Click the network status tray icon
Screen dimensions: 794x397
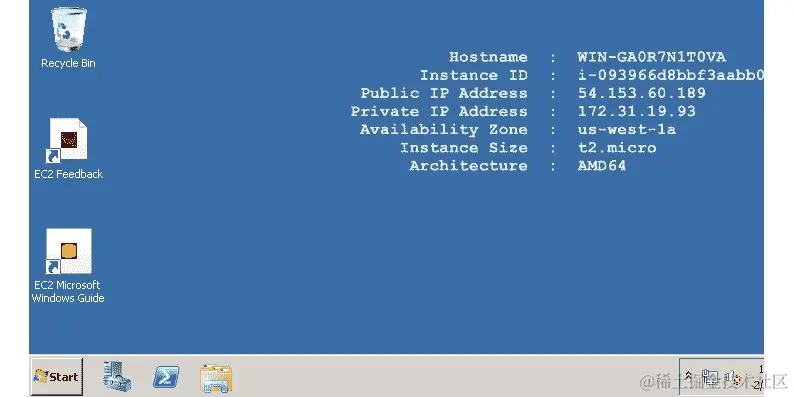[710, 377]
